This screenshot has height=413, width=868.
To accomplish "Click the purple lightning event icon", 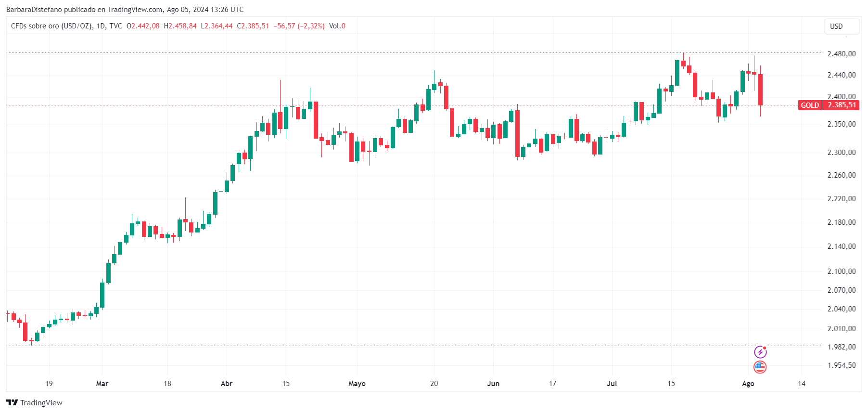I will [x=760, y=352].
